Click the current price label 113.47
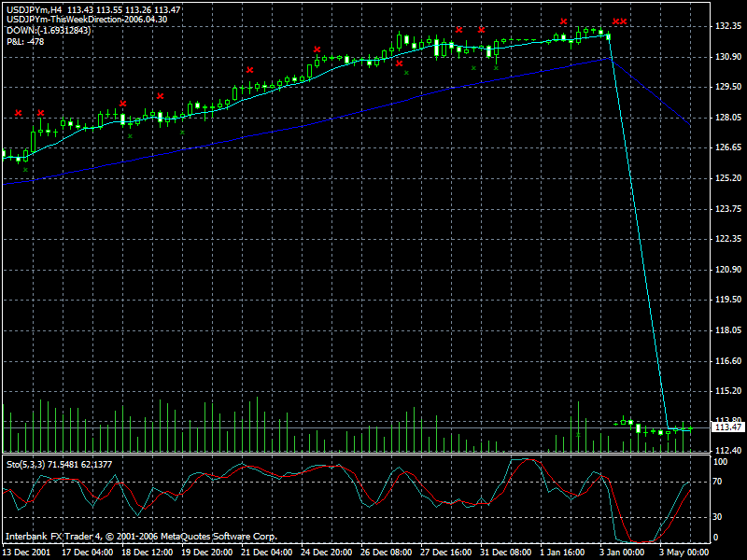 click(727, 427)
